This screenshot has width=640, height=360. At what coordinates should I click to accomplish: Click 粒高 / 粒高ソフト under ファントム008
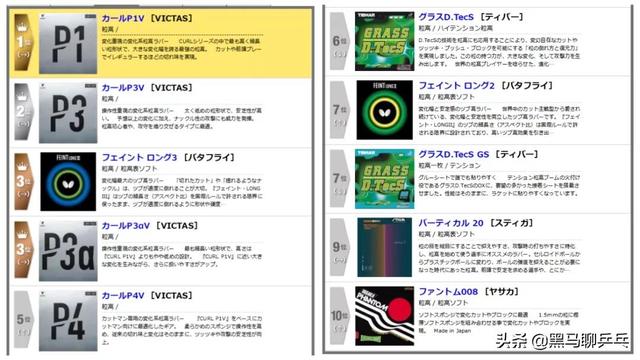tap(443, 302)
